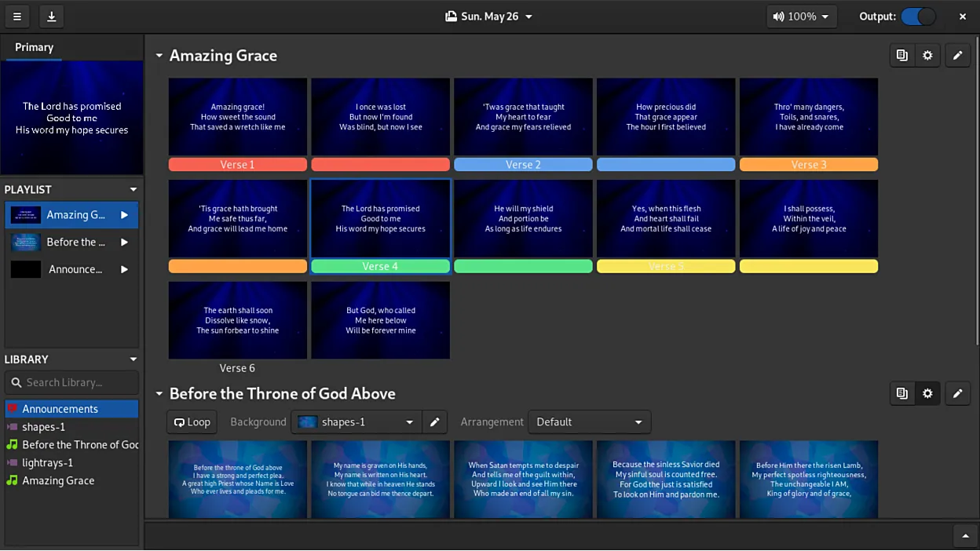Edit the shapes-1 background with the pencil icon
The width and height of the screenshot is (980, 551).
pos(434,421)
